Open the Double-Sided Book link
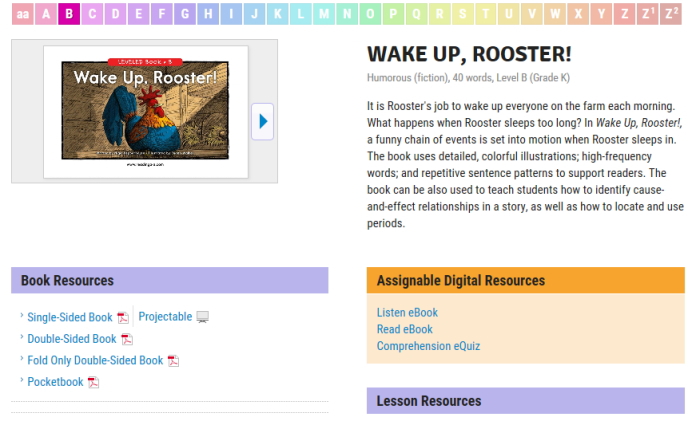Viewport: 700px width, 421px height. coord(72,340)
